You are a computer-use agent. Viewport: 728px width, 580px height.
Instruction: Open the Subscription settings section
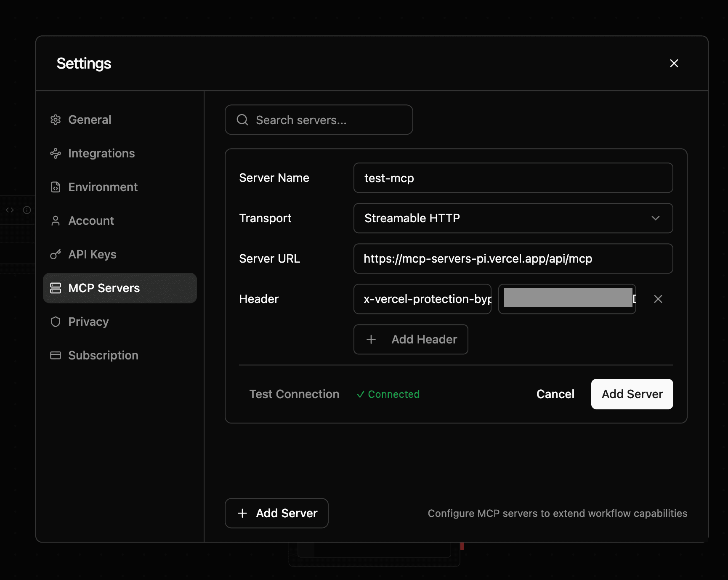pos(104,355)
